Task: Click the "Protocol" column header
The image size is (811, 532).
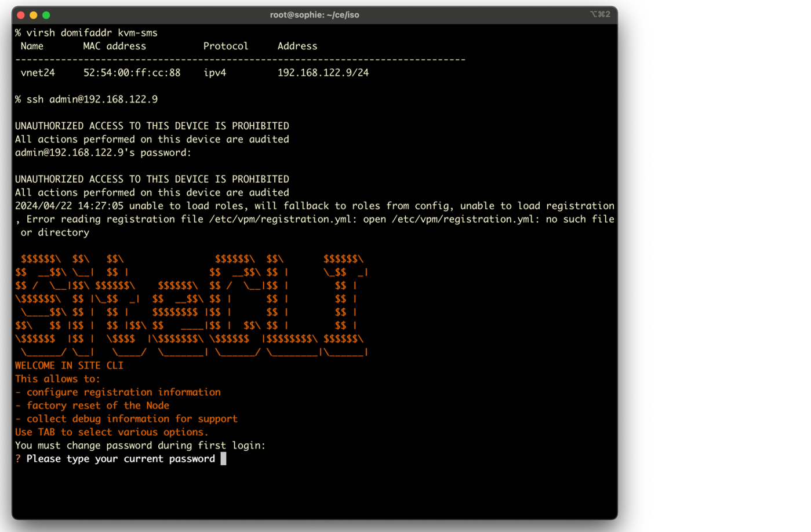Action: tap(226, 46)
